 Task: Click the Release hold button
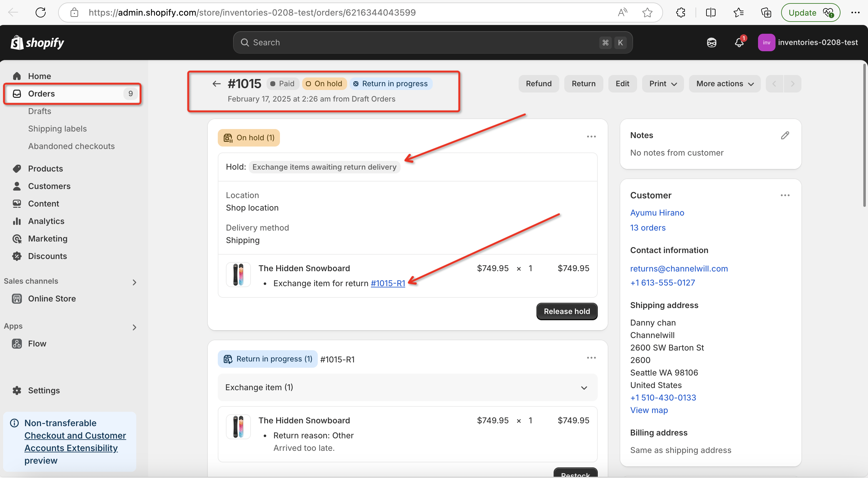tap(566, 311)
